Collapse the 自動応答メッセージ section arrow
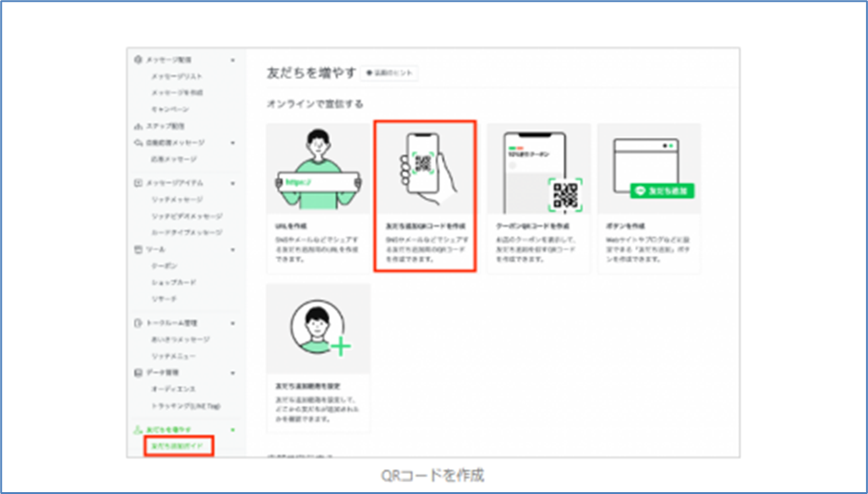868x494 pixels. pos(233,144)
